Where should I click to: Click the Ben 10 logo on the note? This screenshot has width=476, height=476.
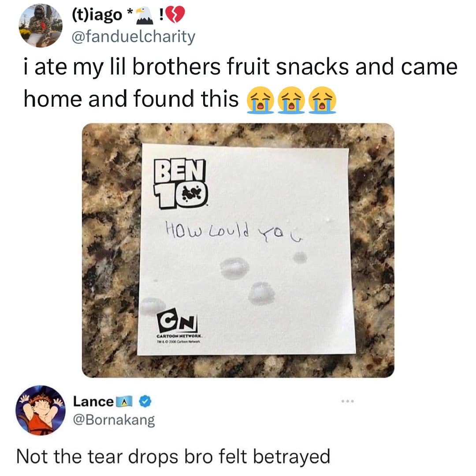tap(181, 184)
